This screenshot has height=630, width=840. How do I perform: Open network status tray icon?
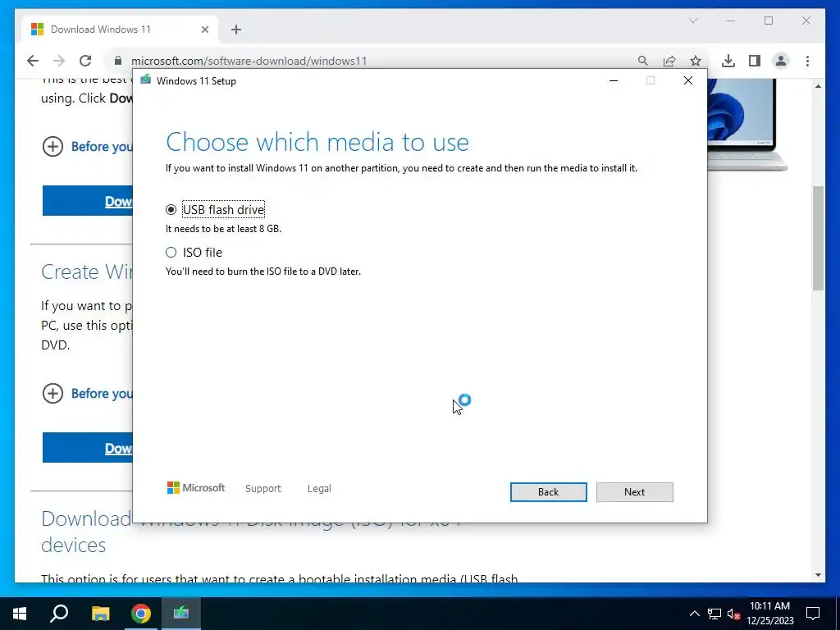714,614
